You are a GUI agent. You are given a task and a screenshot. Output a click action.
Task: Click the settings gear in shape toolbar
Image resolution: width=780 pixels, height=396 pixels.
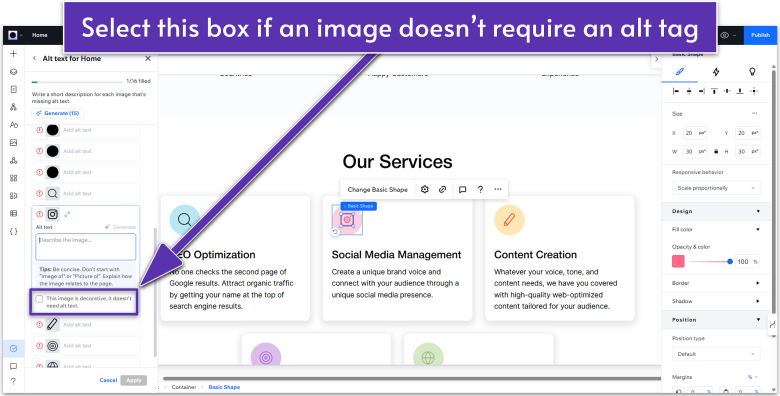pos(424,190)
